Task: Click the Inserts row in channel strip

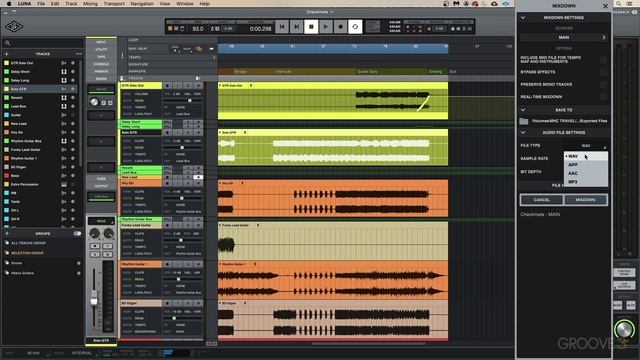Action: [101, 71]
